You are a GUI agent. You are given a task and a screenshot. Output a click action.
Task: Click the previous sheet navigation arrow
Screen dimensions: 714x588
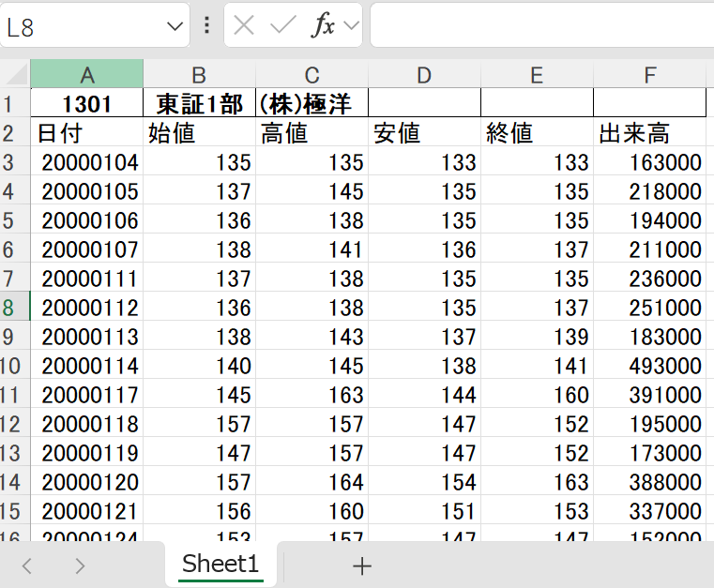pyautogui.click(x=27, y=565)
